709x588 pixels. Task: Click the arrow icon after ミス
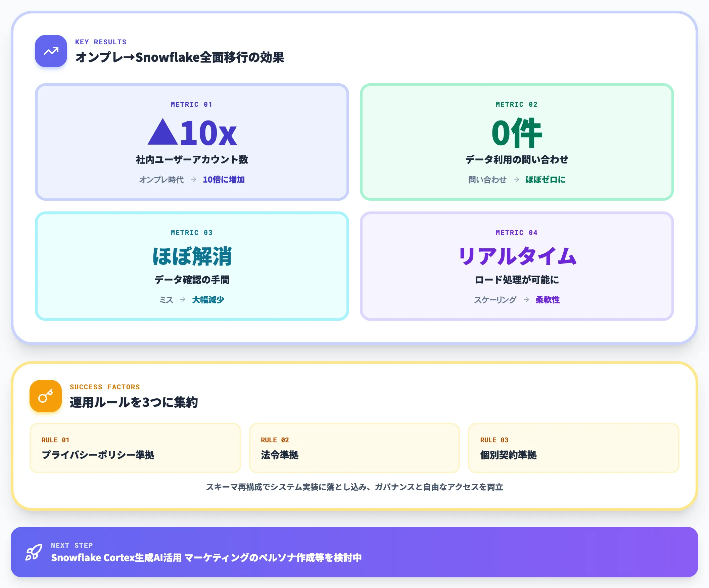tap(183, 299)
